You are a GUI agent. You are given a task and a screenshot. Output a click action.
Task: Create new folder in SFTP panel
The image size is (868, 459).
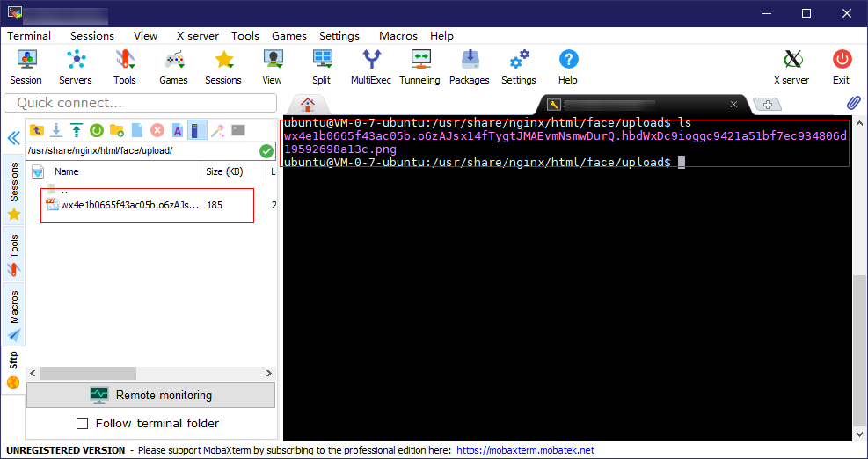click(x=117, y=130)
